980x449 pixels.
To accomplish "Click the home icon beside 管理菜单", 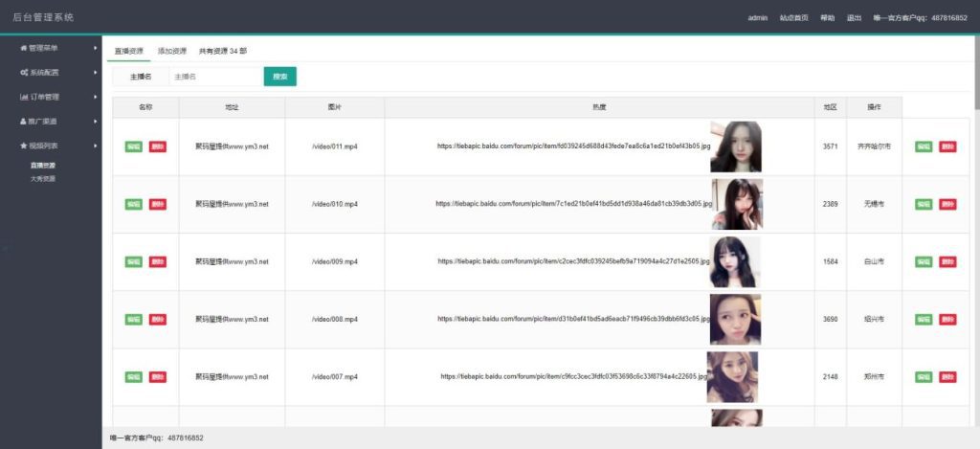I will pos(24,48).
